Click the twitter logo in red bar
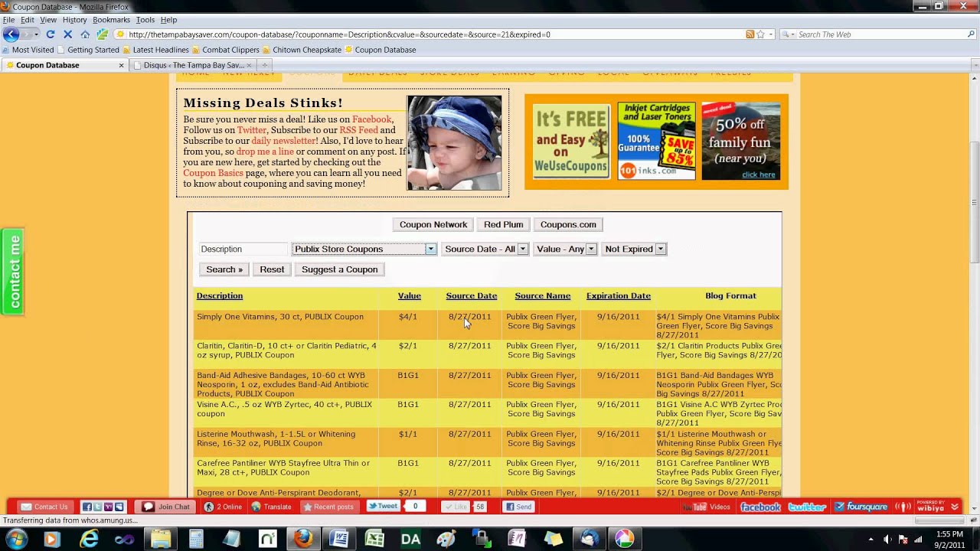This screenshot has height=551, width=980. pyautogui.click(x=807, y=507)
